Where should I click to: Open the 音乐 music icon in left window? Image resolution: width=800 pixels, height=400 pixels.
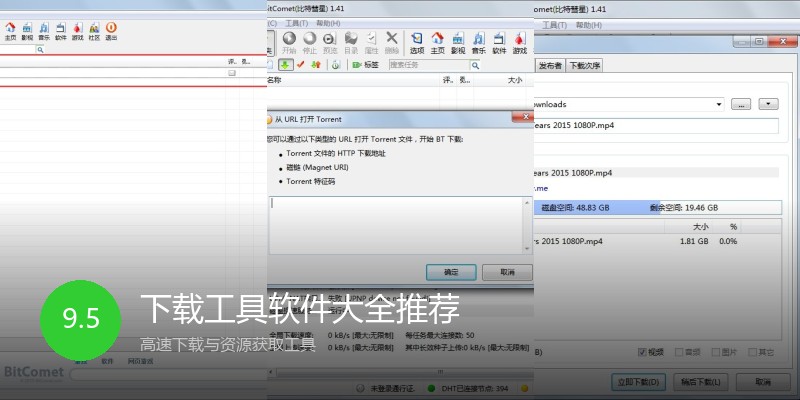click(x=44, y=31)
